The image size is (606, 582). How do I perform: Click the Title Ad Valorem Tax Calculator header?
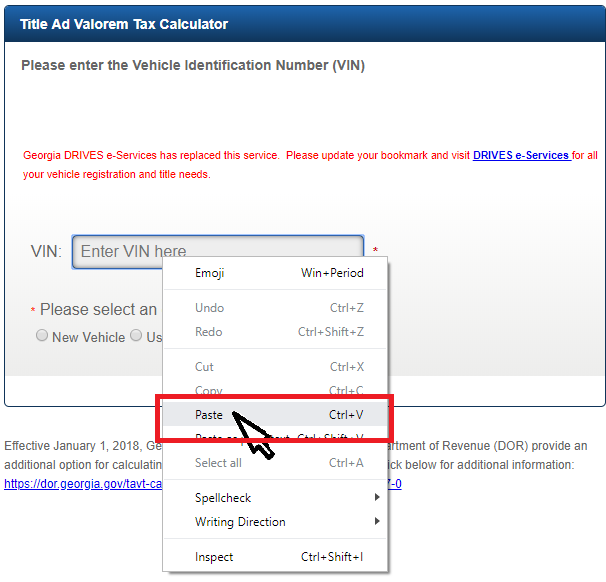point(124,24)
